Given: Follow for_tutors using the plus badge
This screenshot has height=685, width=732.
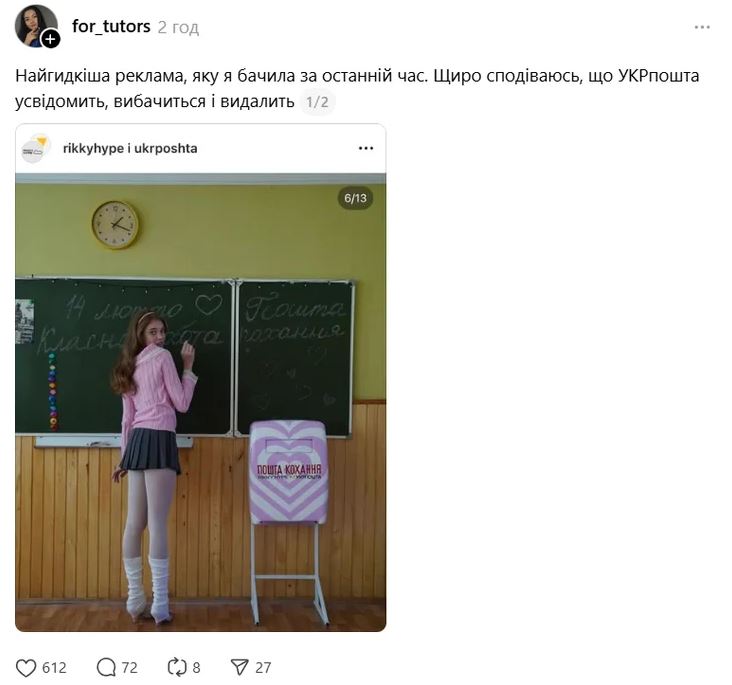Looking at the screenshot, I should pyautogui.click(x=50, y=39).
